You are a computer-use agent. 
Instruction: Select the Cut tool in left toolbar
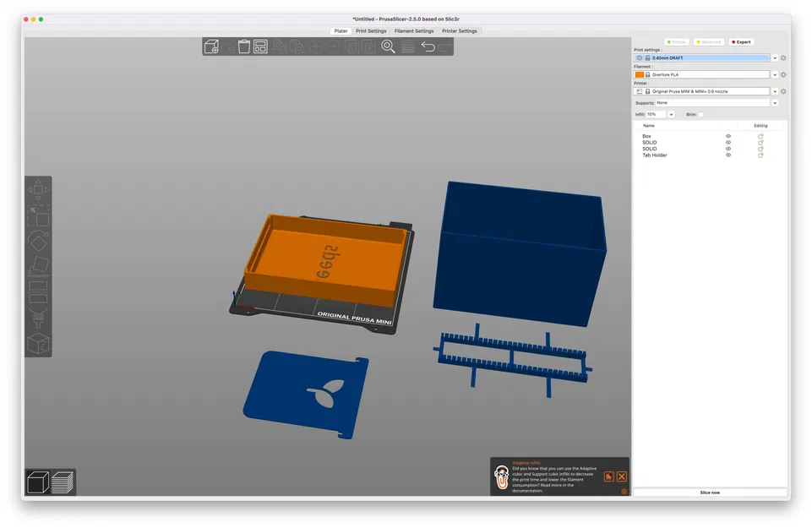(x=38, y=292)
